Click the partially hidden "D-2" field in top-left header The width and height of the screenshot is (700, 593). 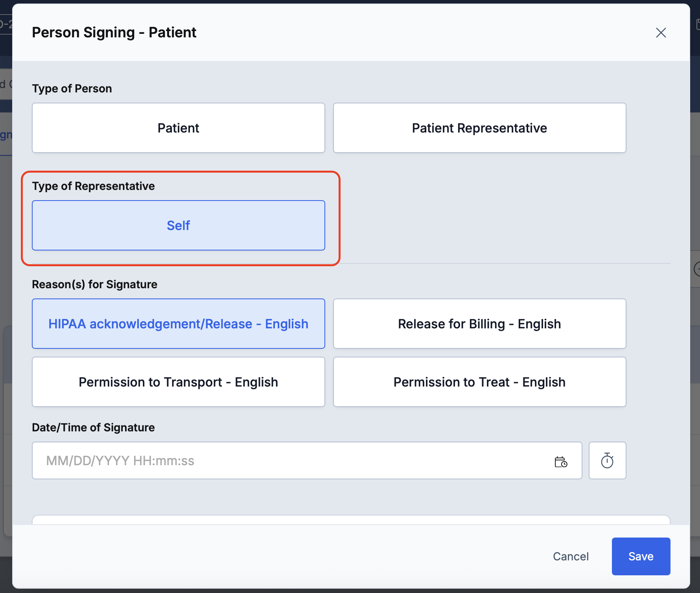click(x=6, y=24)
